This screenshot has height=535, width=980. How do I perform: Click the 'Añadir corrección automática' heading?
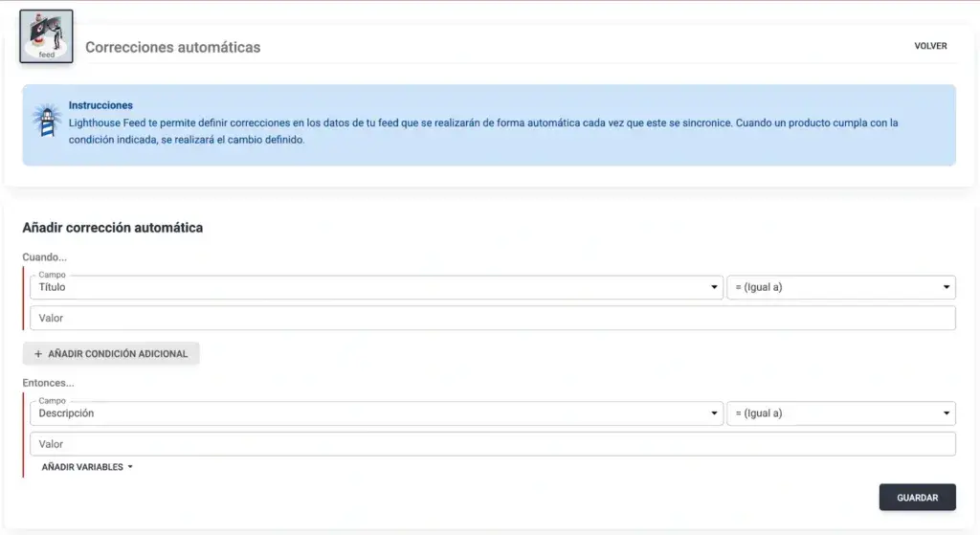coord(113,228)
